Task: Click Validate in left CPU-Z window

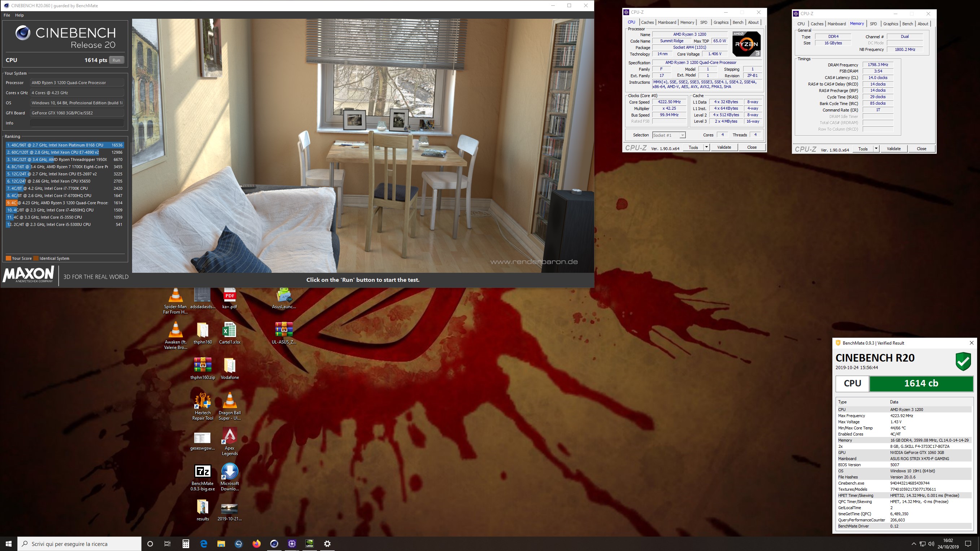Action: [x=724, y=147]
